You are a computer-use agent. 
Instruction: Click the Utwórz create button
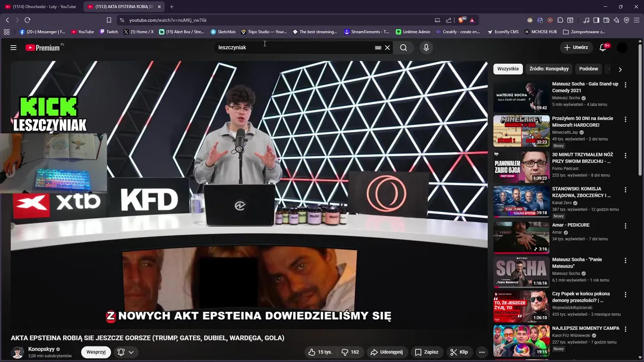point(576,47)
